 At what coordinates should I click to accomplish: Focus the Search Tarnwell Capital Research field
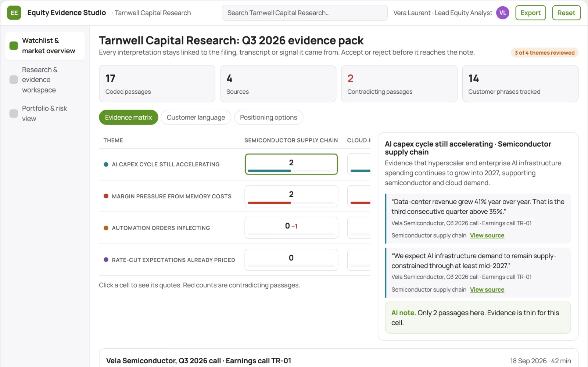pyautogui.click(x=305, y=13)
